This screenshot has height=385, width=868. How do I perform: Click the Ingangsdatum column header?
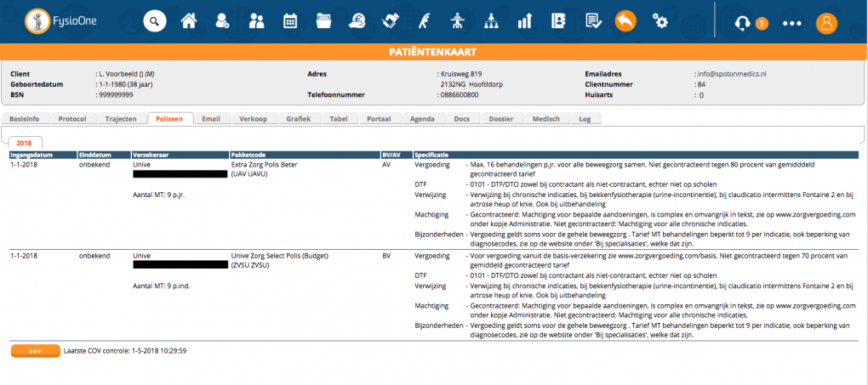click(42, 156)
